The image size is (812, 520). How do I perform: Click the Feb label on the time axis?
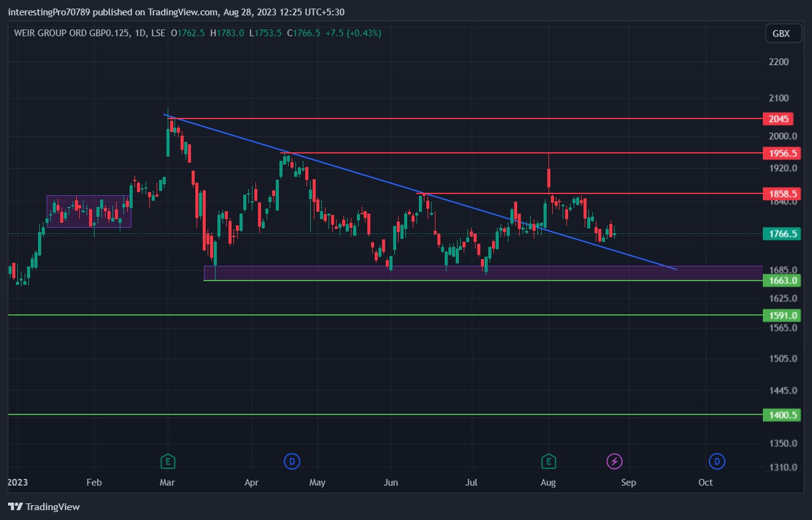click(x=94, y=483)
